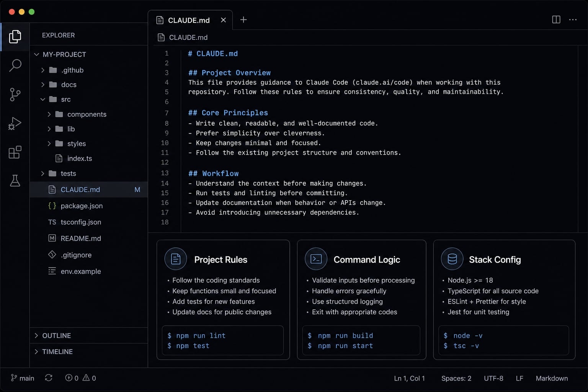Click the .gitignore diamond file icon
588x392 pixels.
tap(52, 255)
